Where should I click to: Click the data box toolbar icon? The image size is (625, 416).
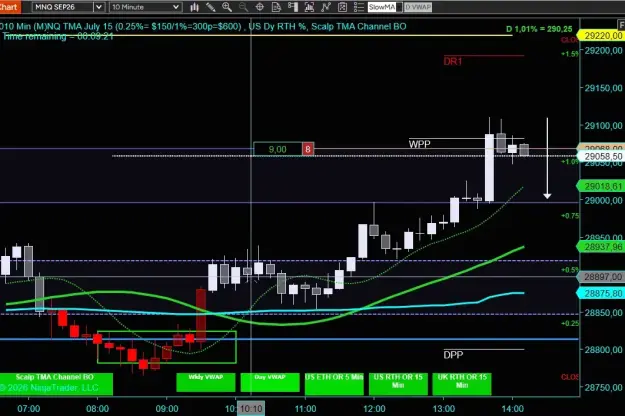pyautogui.click(x=293, y=7)
